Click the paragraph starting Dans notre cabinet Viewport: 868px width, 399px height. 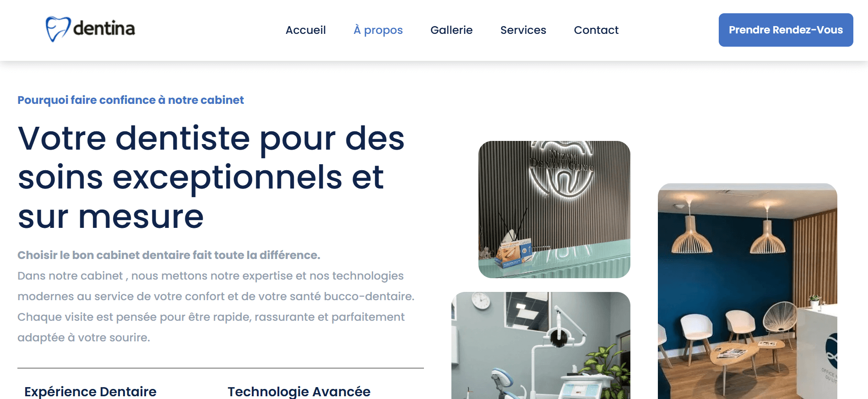(216, 307)
